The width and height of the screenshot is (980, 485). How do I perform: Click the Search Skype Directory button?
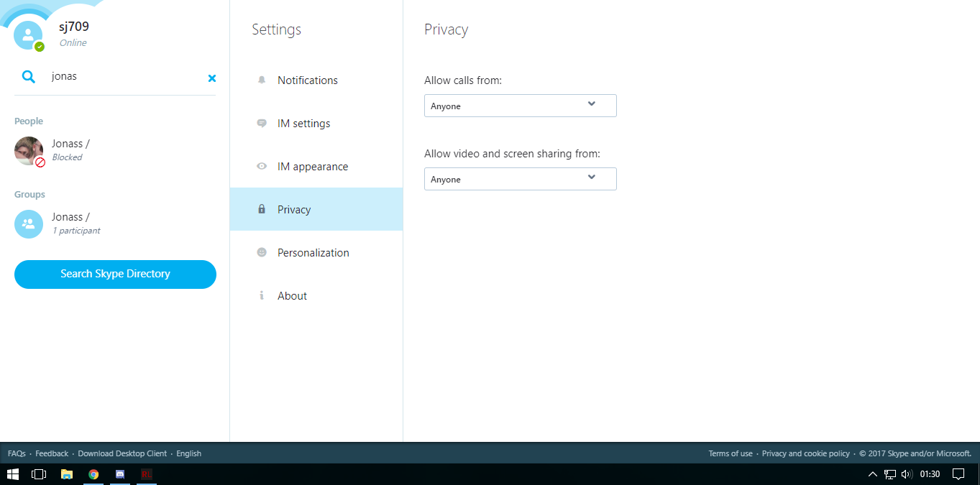pos(115,274)
